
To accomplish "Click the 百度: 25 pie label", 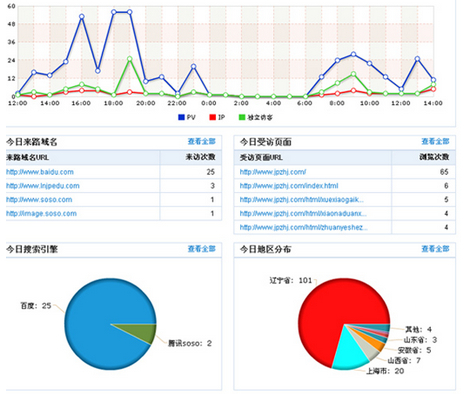I will [x=36, y=306].
